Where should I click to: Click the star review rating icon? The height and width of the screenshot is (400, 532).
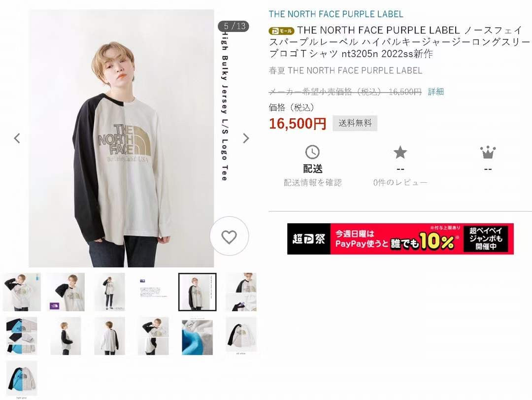[400, 152]
